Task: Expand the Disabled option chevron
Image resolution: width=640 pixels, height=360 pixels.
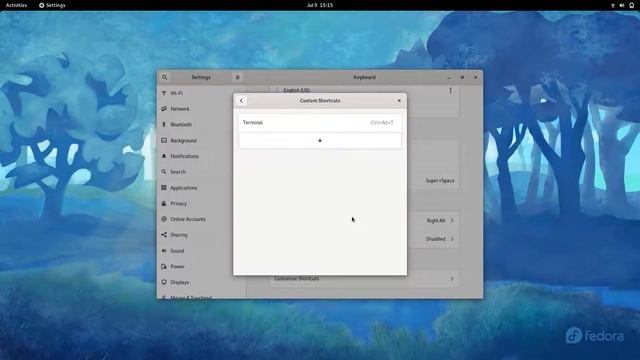Action: pyautogui.click(x=452, y=239)
